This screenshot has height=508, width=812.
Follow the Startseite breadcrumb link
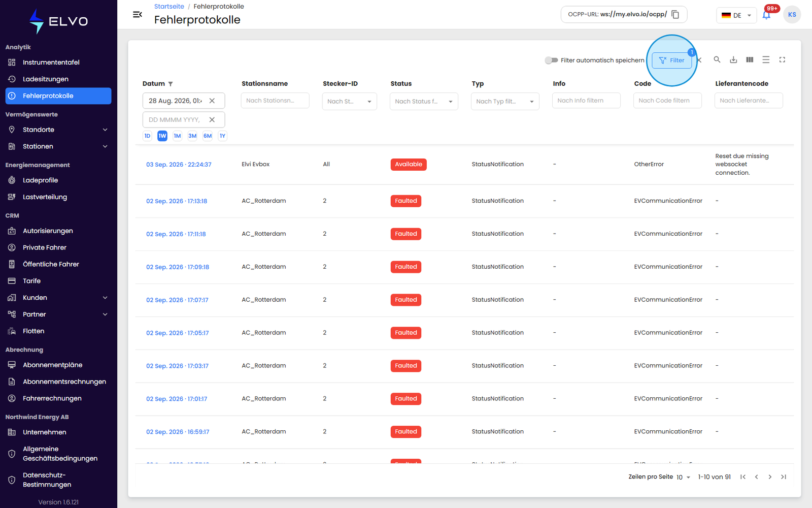[169, 6]
